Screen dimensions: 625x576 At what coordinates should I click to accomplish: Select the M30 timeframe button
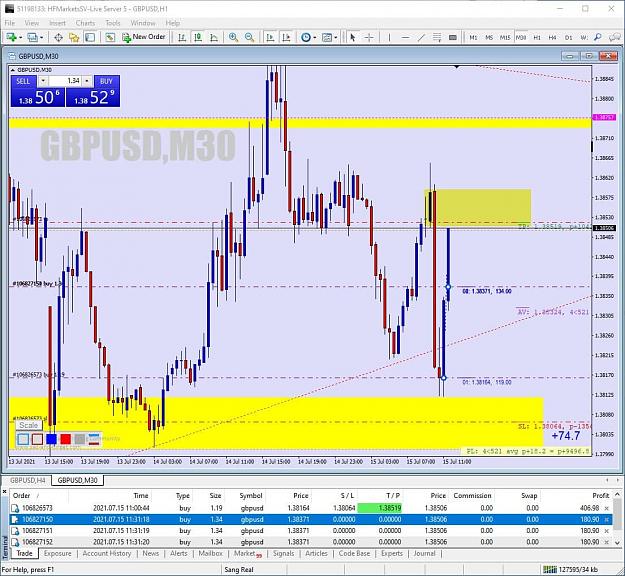coord(521,37)
